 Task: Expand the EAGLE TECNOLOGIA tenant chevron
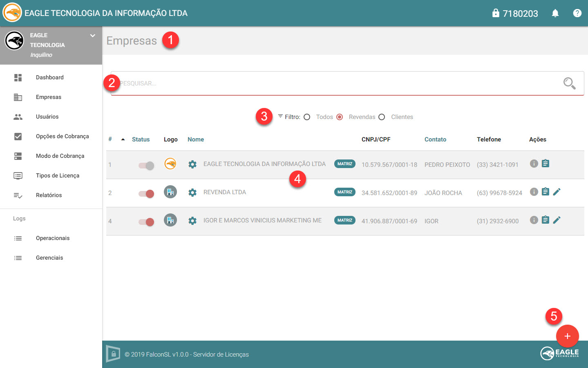tap(93, 36)
